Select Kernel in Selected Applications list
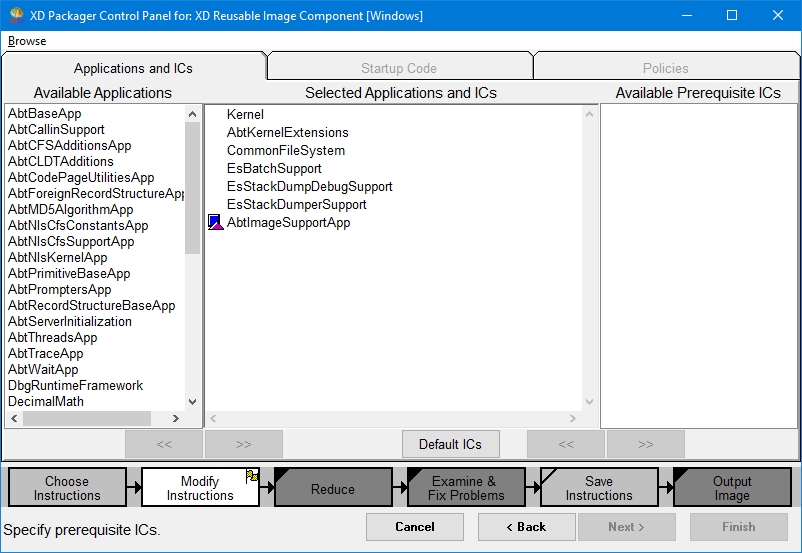The width and height of the screenshot is (802, 553). tap(245, 114)
